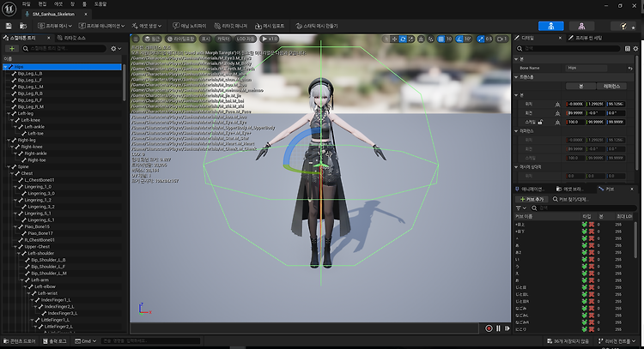The image size is (644, 349).
Task: Select the Left-elbow bone
Action: (x=45, y=286)
